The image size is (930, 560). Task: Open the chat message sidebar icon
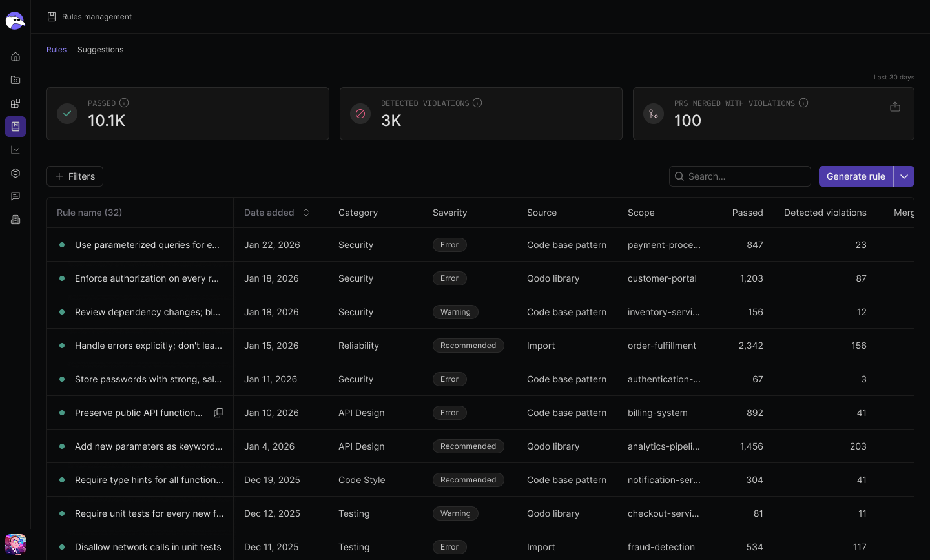point(15,196)
